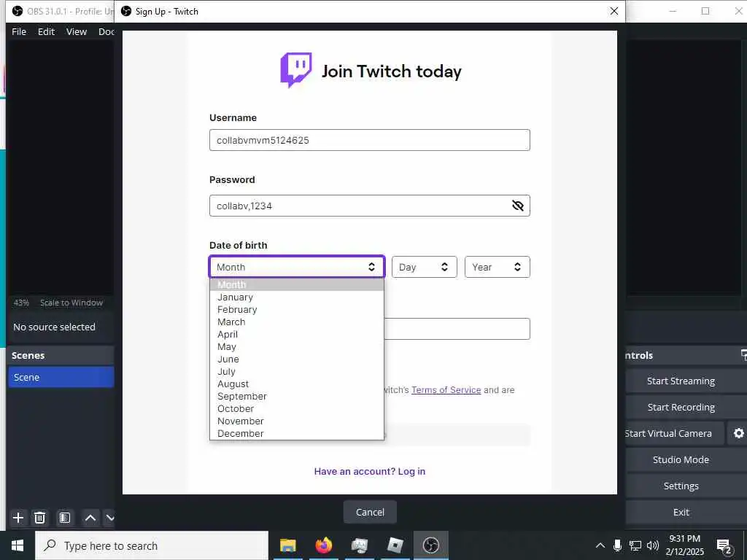Click Exit in OBS Controls
747x560 pixels.
(x=681, y=512)
